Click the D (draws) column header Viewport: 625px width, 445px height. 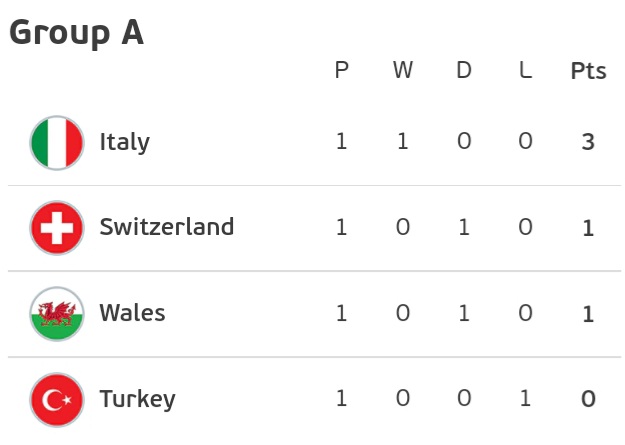tap(464, 71)
